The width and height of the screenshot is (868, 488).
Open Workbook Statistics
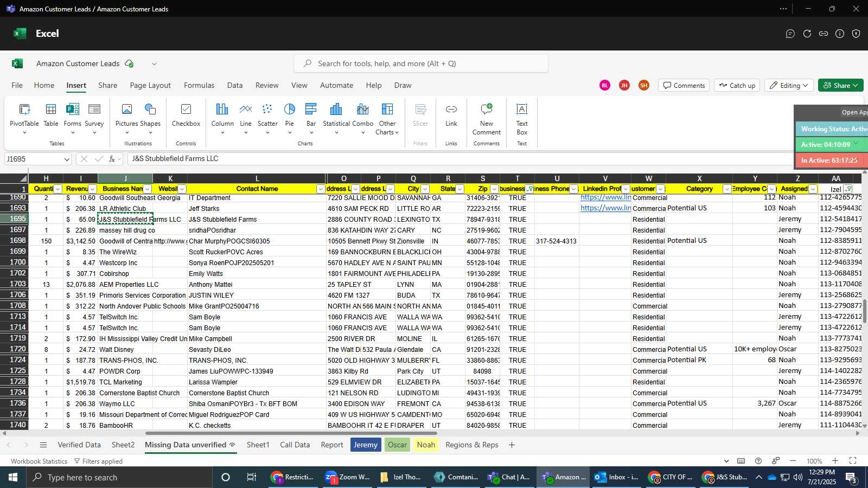[39, 461]
